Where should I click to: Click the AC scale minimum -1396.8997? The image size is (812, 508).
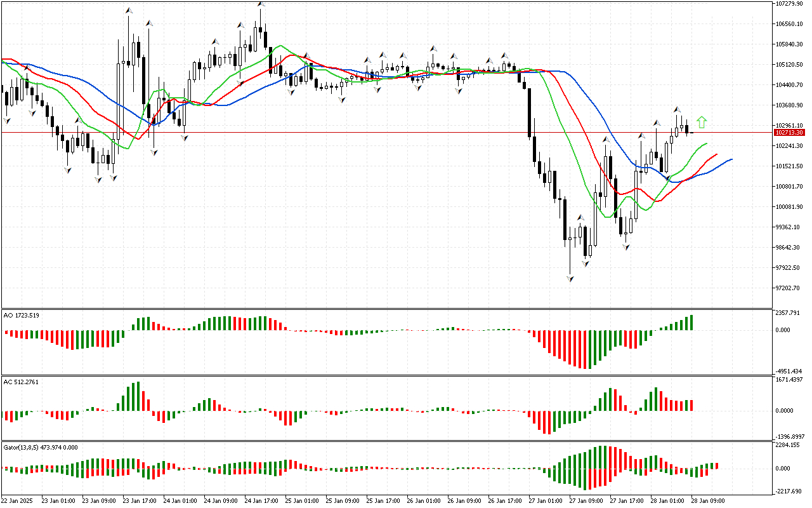(x=790, y=437)
